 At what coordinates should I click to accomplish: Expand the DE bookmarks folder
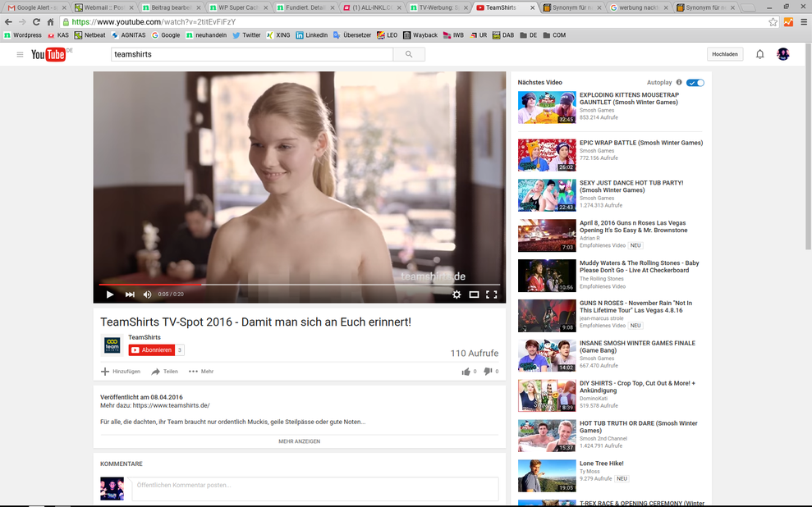[529, 35]
